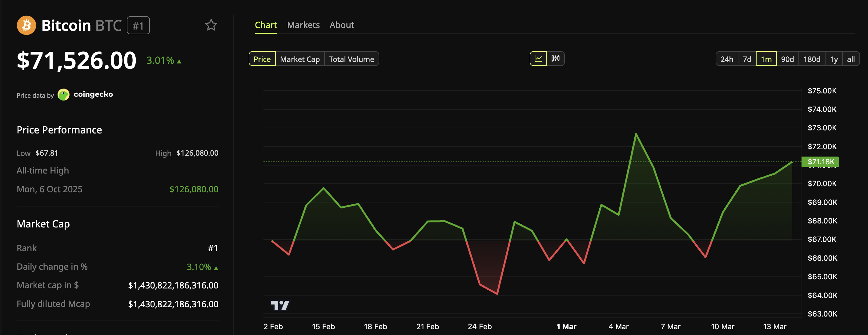The width and height of the screenshot is (868, 335).
Task: Click the TradingView logo on the chart
Action: [x=280, y=305]
